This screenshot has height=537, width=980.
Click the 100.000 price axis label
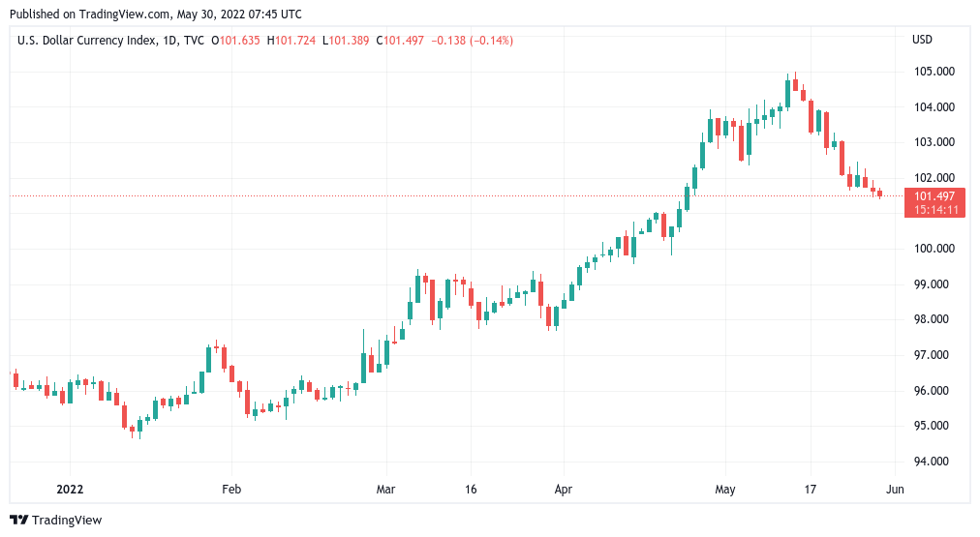934,249
